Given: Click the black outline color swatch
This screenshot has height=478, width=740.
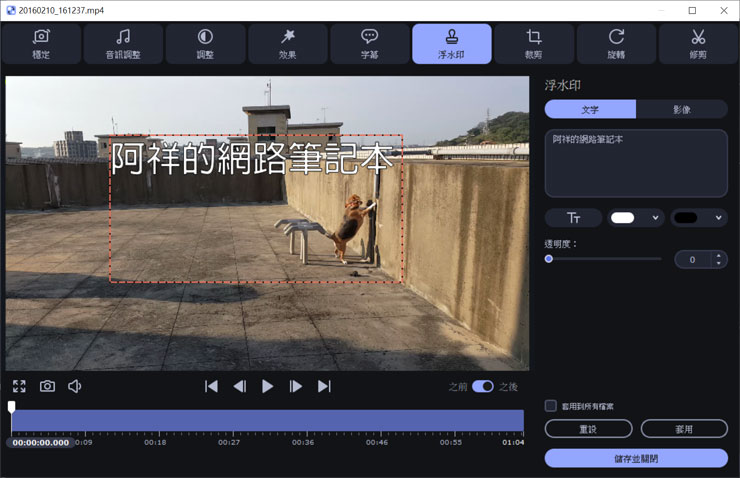Looking at the screenshot, I should [x=686, y=218].
